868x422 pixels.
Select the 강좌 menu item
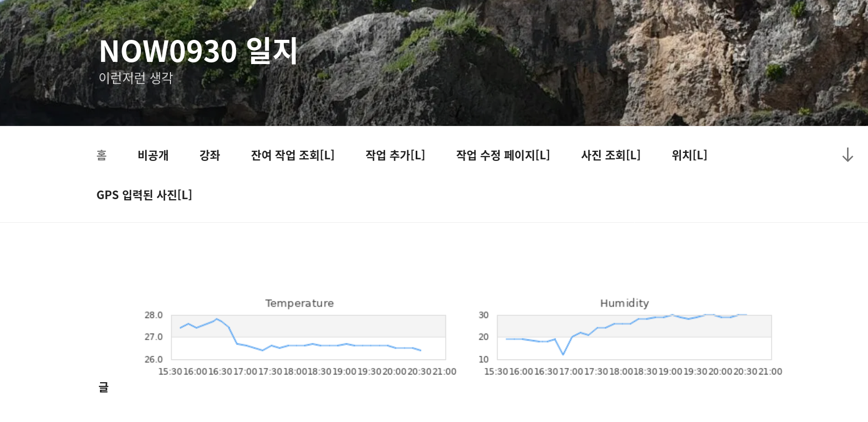[210, 156]
